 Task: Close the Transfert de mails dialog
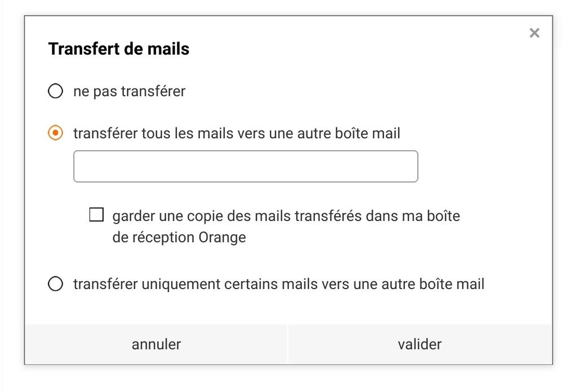(x=534, y=33)
